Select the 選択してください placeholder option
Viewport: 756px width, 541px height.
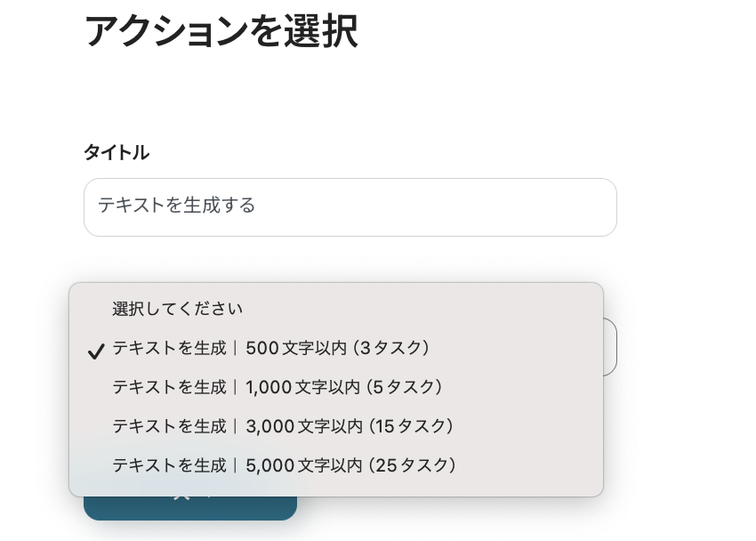pos(177,309)
